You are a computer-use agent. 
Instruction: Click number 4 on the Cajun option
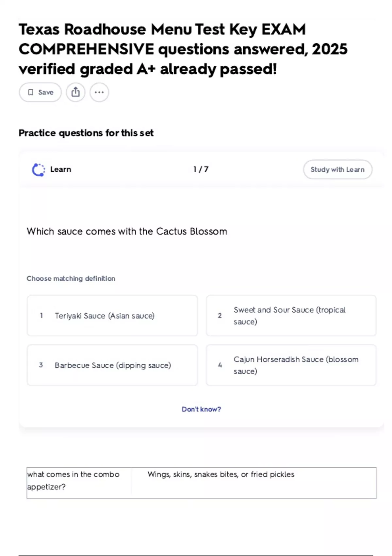click(x=220, y=365)
